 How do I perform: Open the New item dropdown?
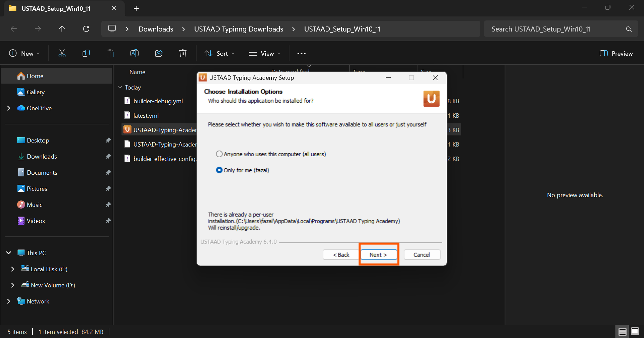point(24,53)
